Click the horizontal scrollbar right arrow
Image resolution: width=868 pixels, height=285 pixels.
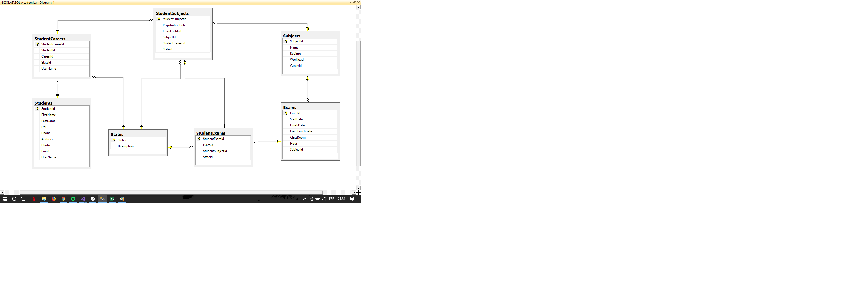[354, 192]
